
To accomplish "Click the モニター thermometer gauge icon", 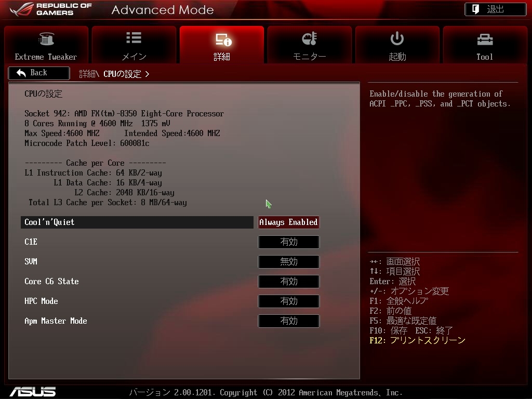I will pos(309,38).
